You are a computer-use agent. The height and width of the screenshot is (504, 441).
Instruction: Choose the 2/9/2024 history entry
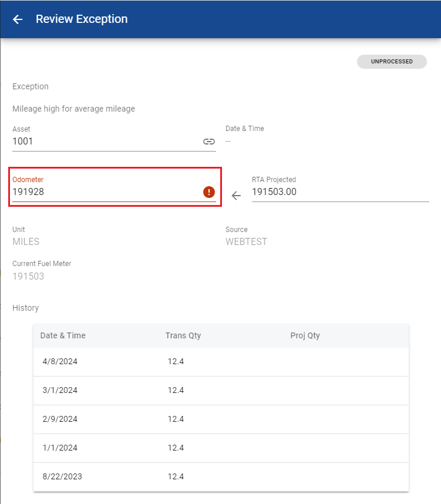click(x=221, y=419)
